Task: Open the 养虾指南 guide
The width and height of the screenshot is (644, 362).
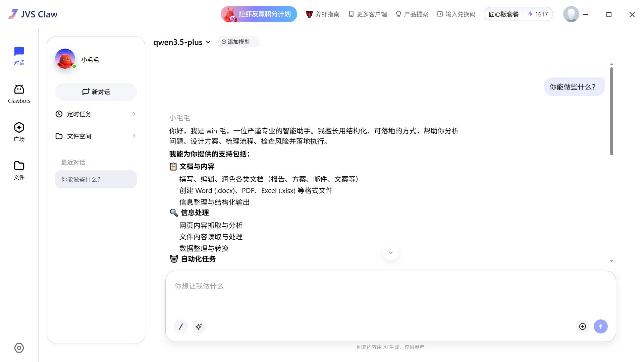Action: pyautogui.click(x=323, y=14)
